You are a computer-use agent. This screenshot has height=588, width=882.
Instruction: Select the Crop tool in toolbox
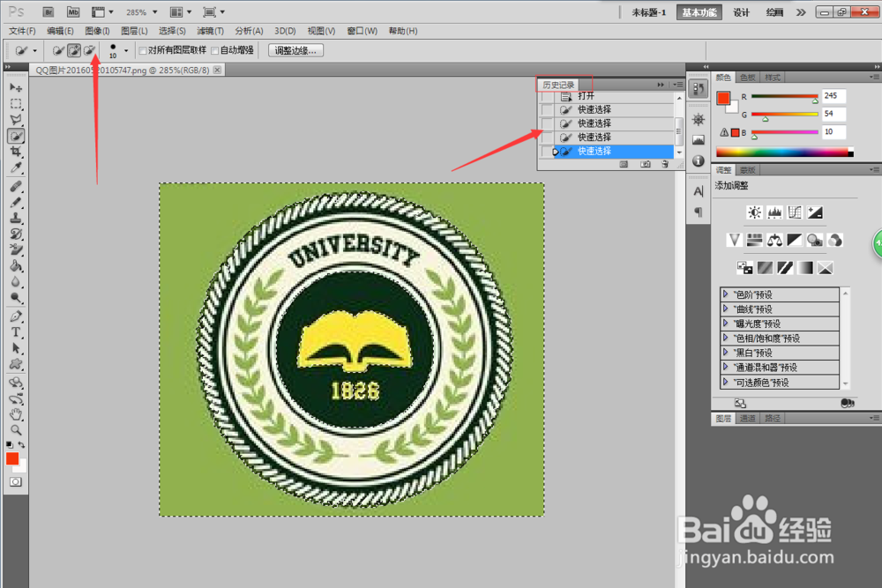point(16,152)
